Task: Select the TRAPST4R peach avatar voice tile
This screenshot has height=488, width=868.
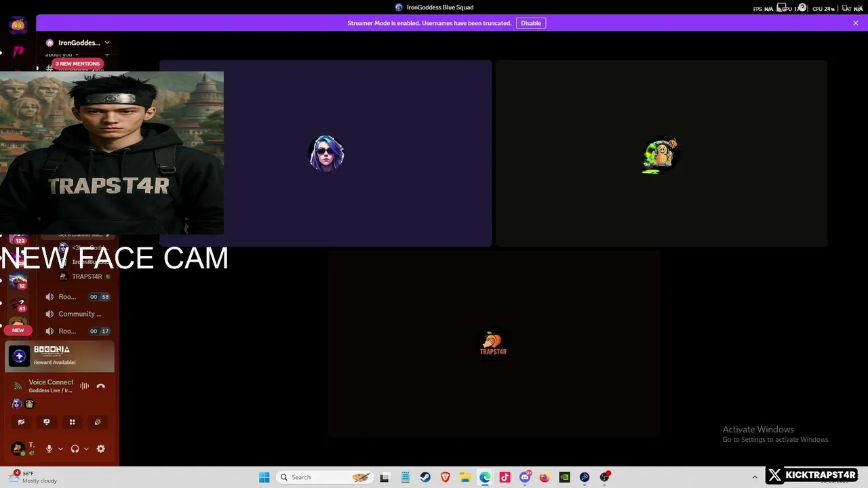Action: click(494, 344)
